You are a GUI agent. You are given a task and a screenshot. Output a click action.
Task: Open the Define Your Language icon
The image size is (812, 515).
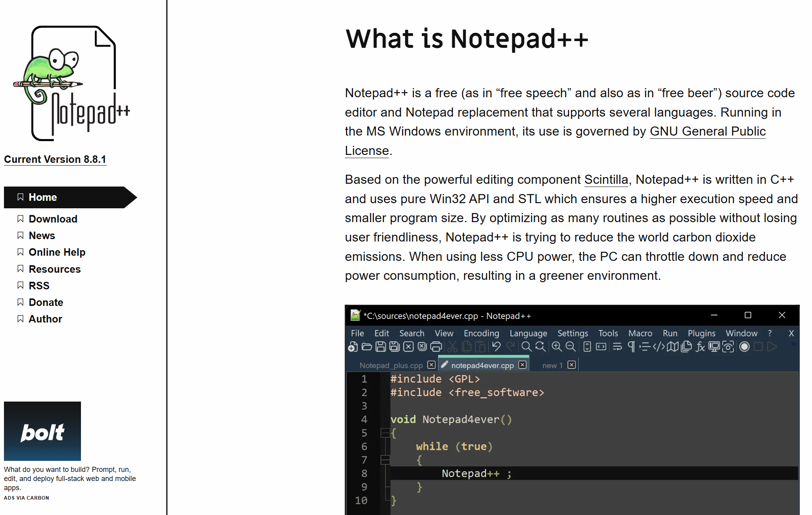click(659, 347)
